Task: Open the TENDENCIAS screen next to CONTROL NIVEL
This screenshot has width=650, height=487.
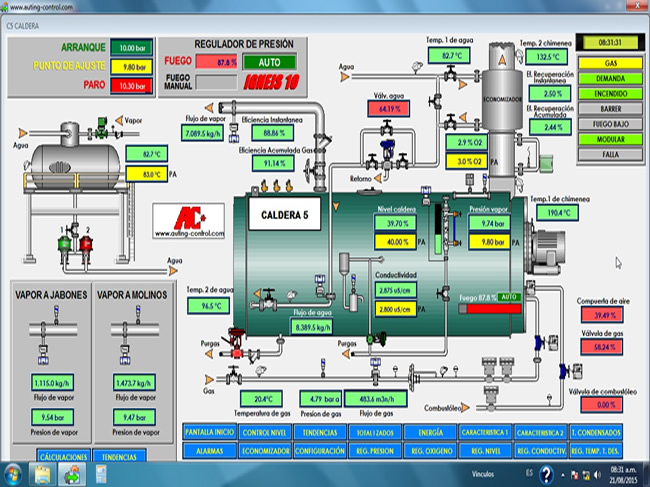Action: tap(319, 432)
